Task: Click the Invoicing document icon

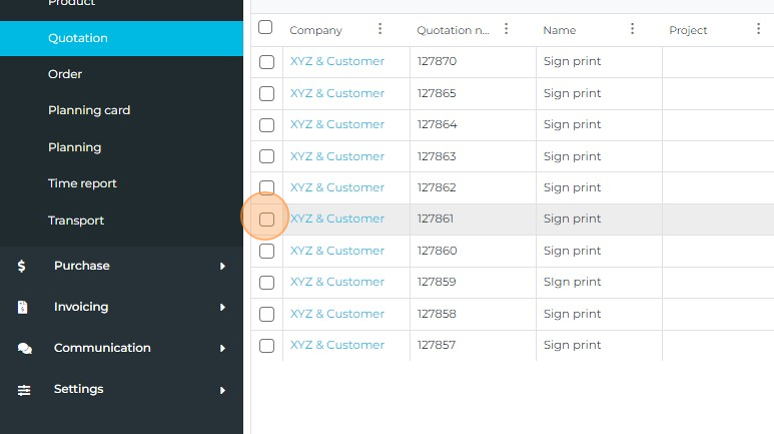Action: (22, 307)
